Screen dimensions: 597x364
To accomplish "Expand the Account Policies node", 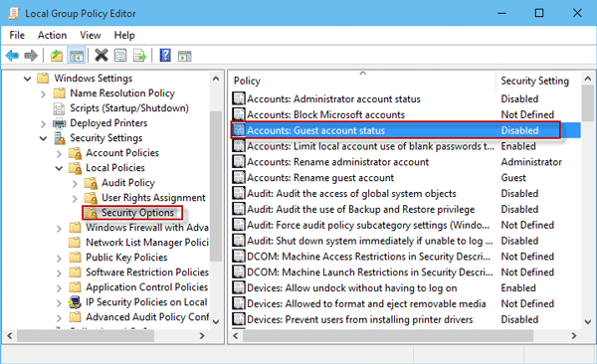I will coord(59,153).
